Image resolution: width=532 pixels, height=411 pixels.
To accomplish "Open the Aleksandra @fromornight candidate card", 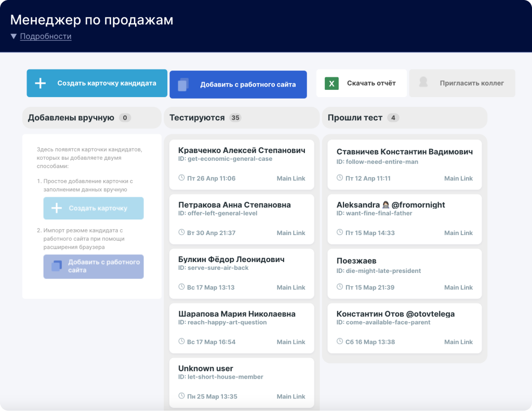I will 391,205.
